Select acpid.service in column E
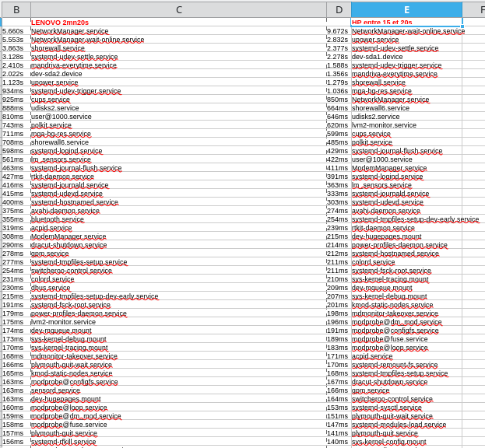Viewport: 485px width, 448px height. [406, 356]
